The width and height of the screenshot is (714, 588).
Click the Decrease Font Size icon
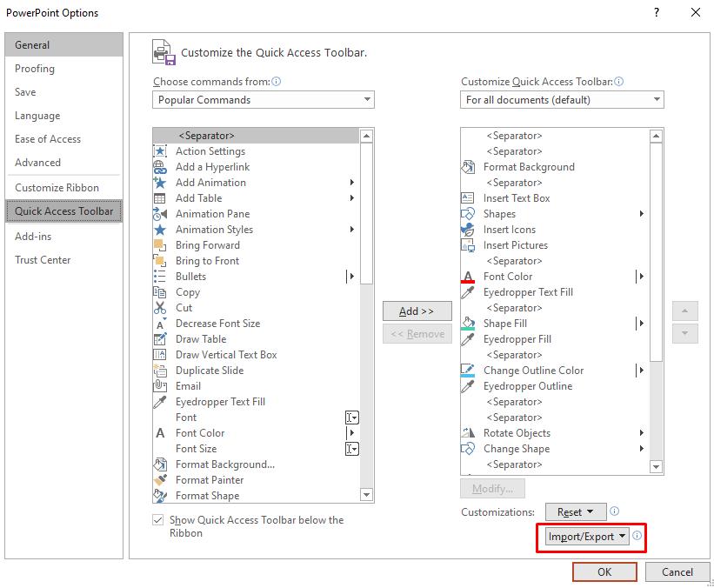click(x=160, y=324)
